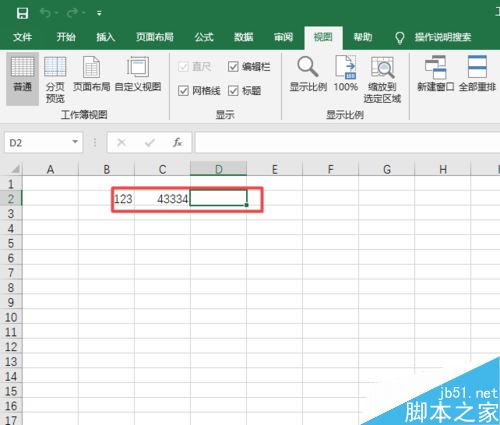The width and height of the screenshot is (500, 425).
Task: Select row 2 header
Action: point(11,199)
